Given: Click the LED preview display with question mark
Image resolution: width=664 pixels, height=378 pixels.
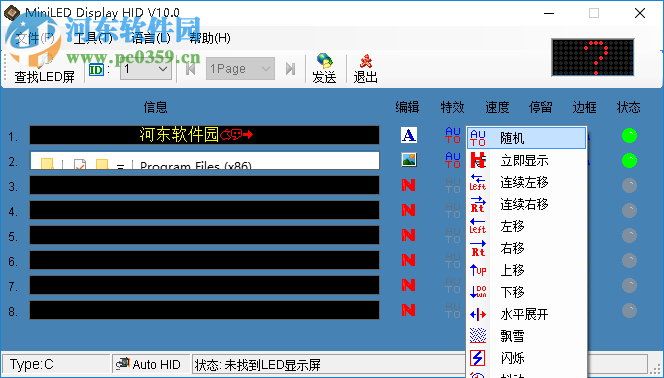Looking at the screenshot, I should [x=593, y=58].
